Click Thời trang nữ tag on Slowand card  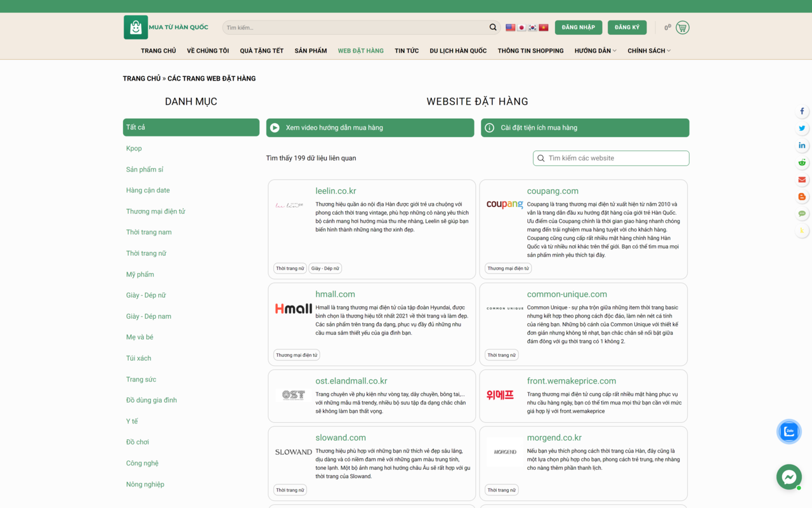tap(290, 490)
